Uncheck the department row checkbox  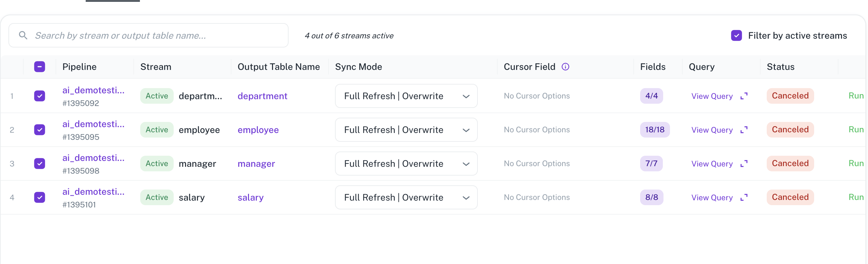coord(39,96)
